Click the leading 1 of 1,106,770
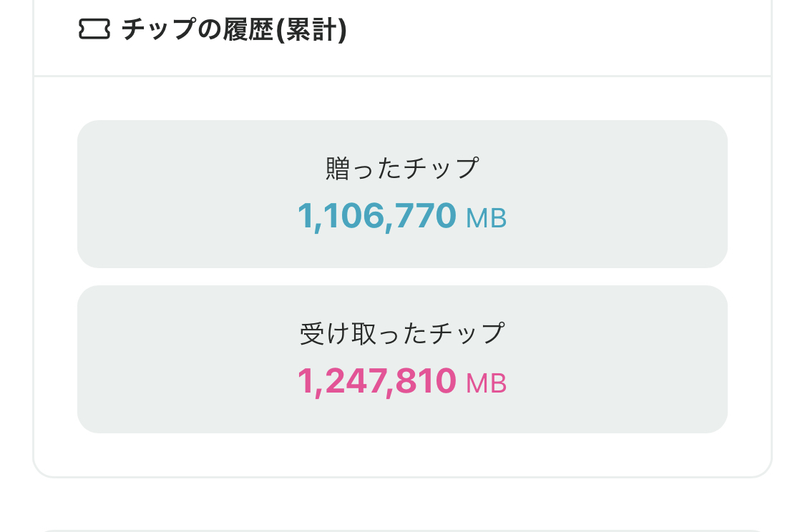The width and height of the screenshot is (805, 532). [304, 215]
